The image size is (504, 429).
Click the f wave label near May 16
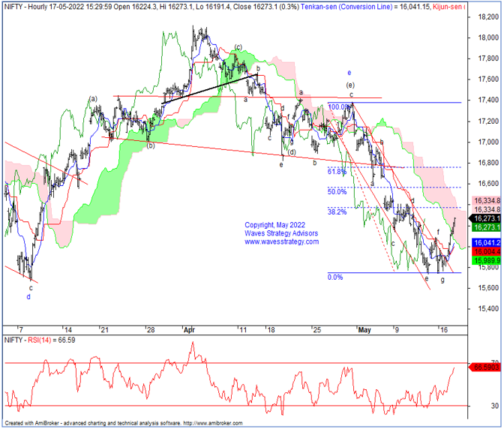tap(438, 232)
